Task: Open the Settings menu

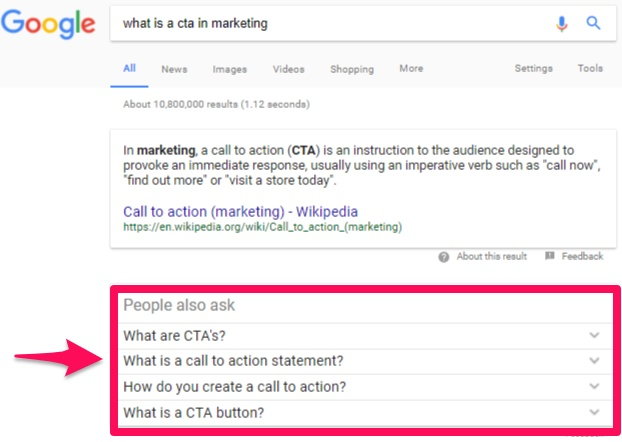Action: pos(533,69)
